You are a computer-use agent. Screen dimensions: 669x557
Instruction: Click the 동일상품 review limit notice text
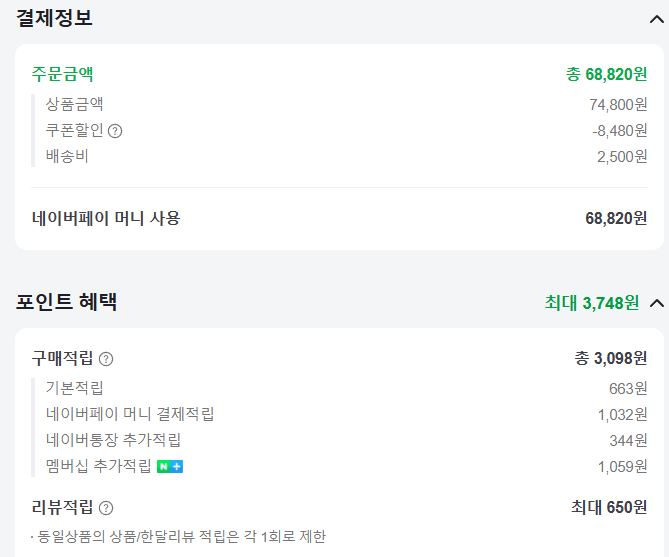[178, 537]
